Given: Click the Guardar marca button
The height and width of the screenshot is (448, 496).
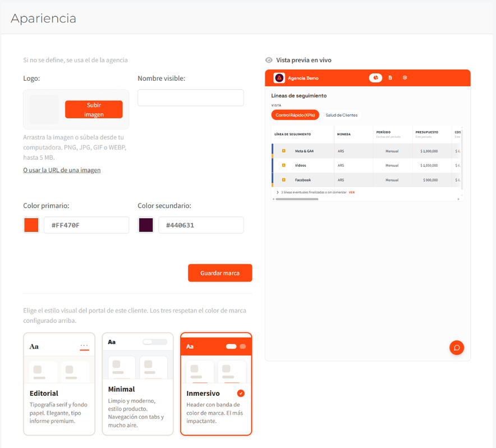Looking at the screenshot, I should click(220, 273).
